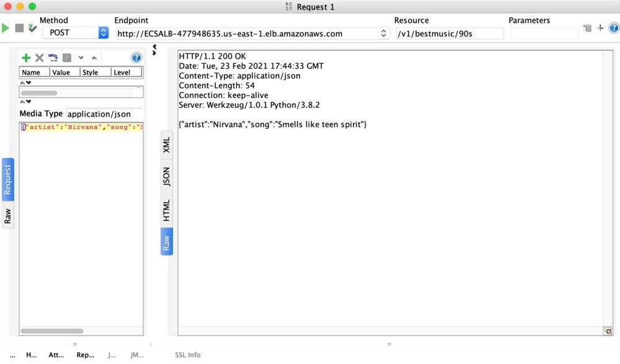Open the Endpoint history dropdown arrow
Screen dimensions: 620x364
(x=383, y=34)
